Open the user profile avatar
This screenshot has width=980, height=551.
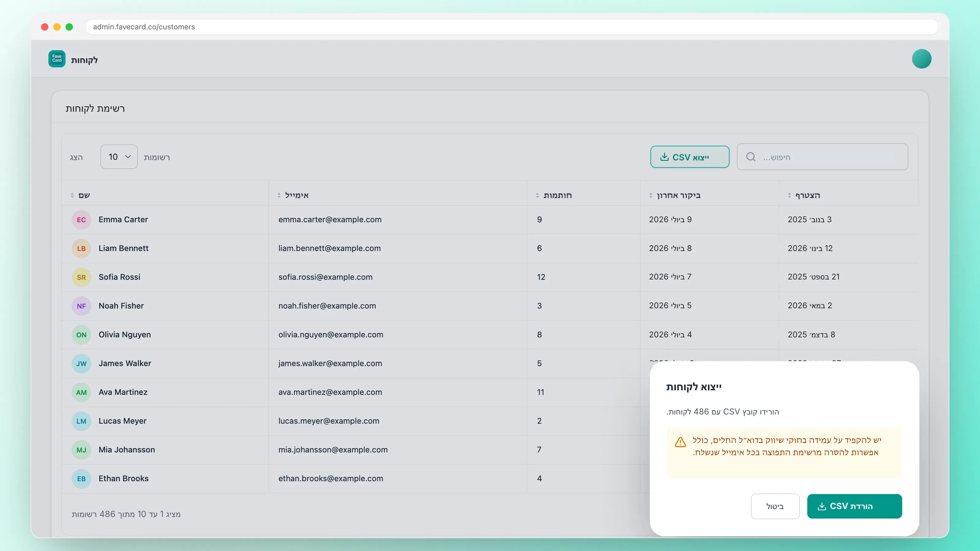[922, 59]
